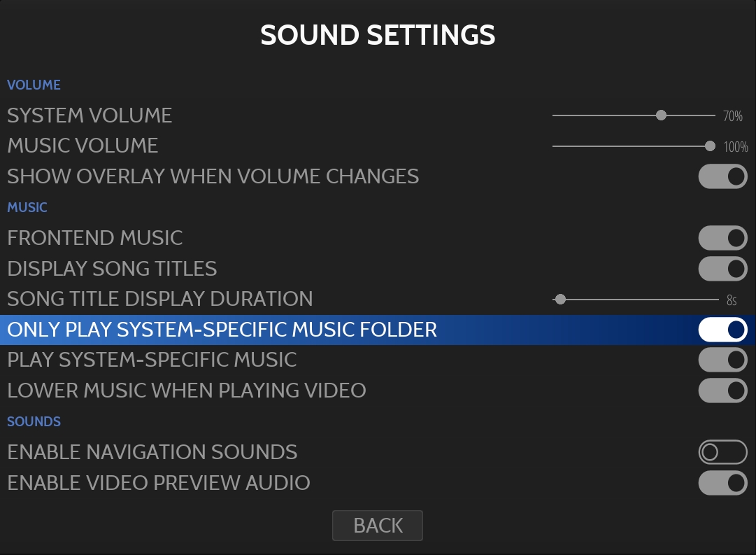
Task: Disable the Frontend Music toggle
Action: click(x=722, y=238)
